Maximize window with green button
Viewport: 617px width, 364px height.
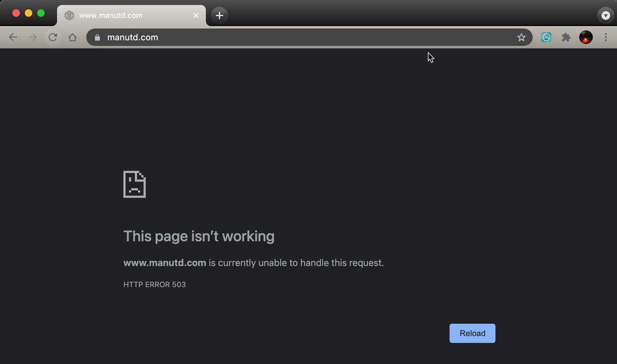[41, 13]
